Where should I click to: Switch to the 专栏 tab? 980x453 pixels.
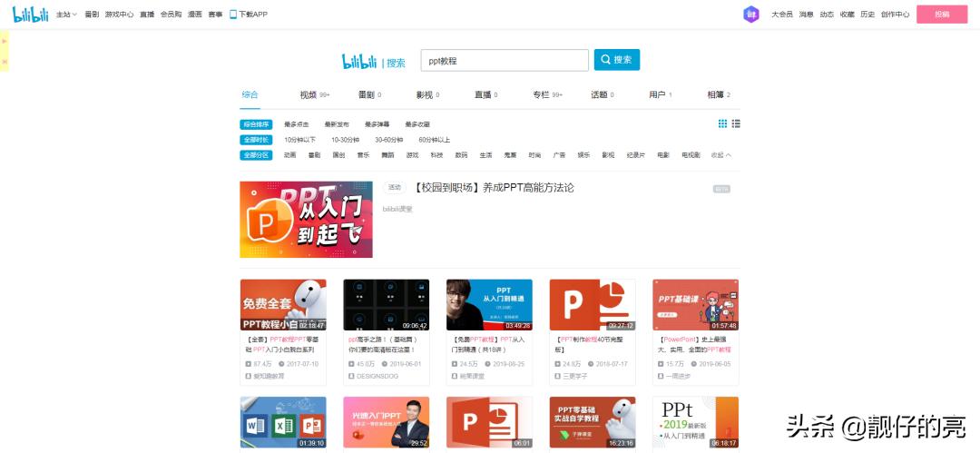point(547,95)
